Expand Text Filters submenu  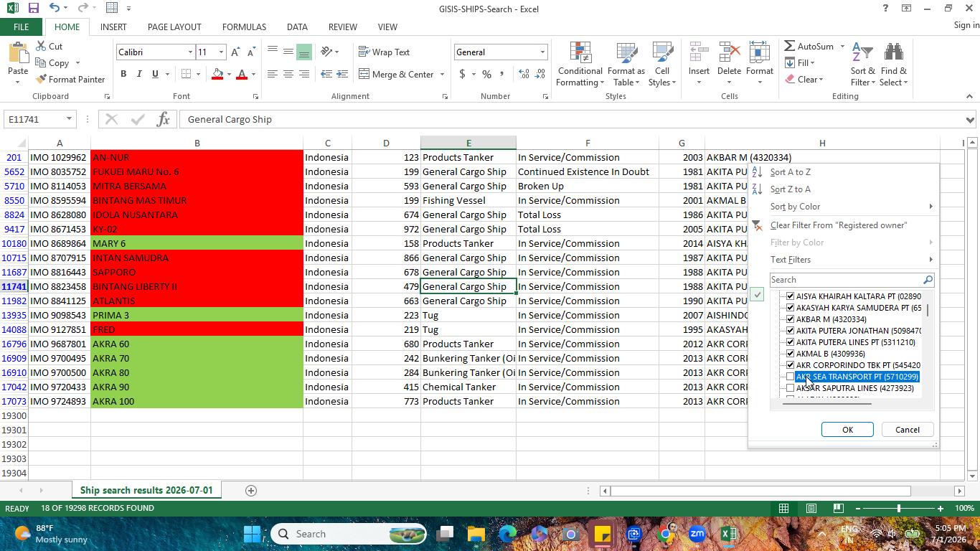tap(851, 260)
